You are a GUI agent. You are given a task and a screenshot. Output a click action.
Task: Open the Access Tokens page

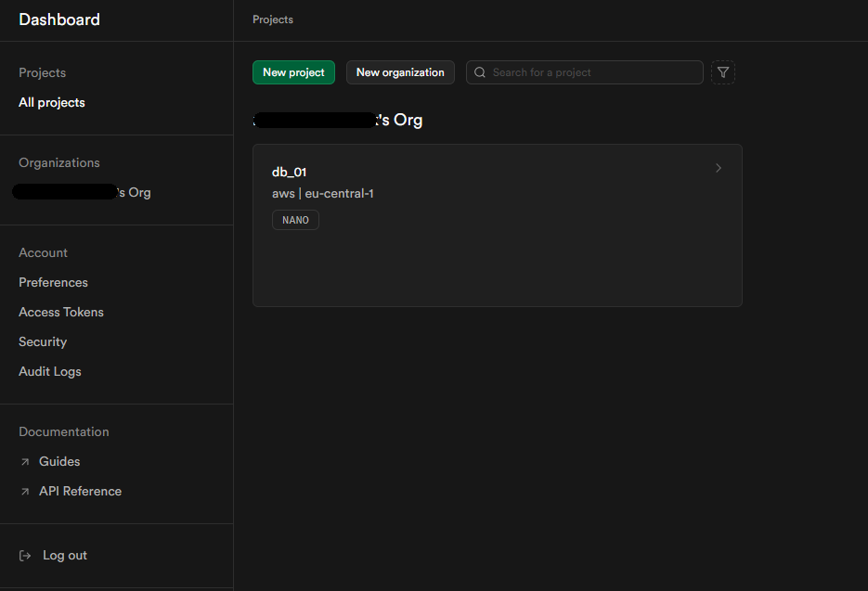click(x=60, y=312)
